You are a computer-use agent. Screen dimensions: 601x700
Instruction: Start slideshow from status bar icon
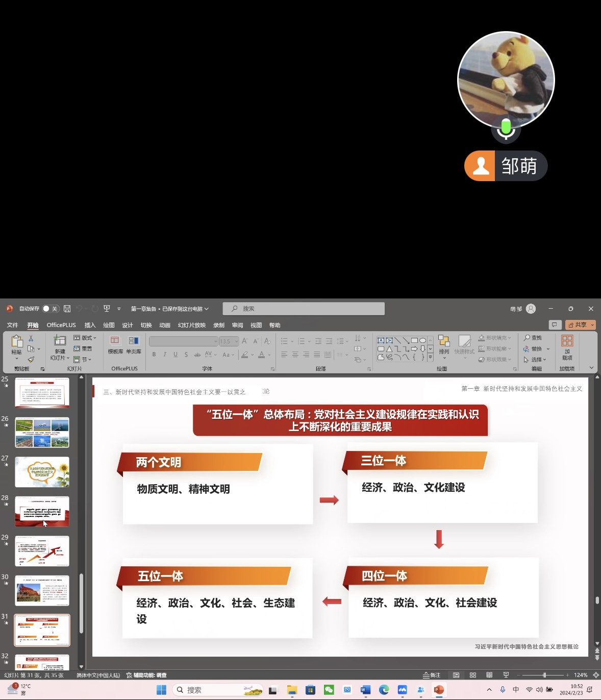coord(506,675)
